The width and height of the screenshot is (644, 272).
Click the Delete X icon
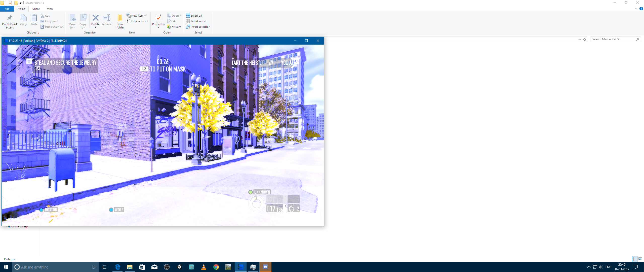pyautogui.click(x=95, y=18)
